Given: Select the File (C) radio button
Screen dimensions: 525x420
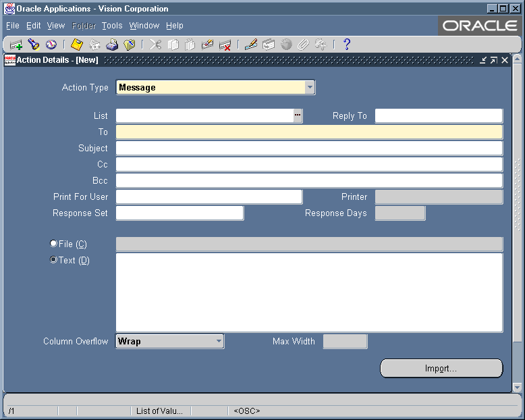Looking at the screenshot, I should point(53,244).
